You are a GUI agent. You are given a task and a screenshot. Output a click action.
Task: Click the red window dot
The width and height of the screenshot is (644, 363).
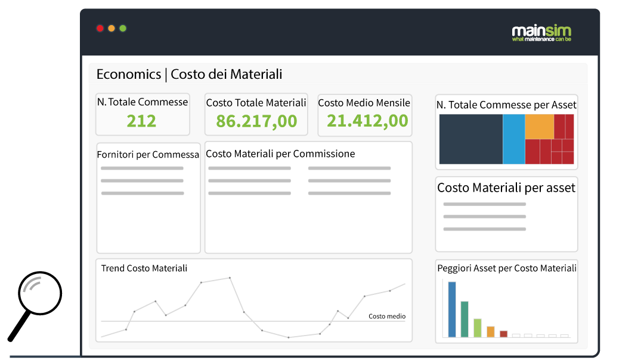(x=100, y=29)
